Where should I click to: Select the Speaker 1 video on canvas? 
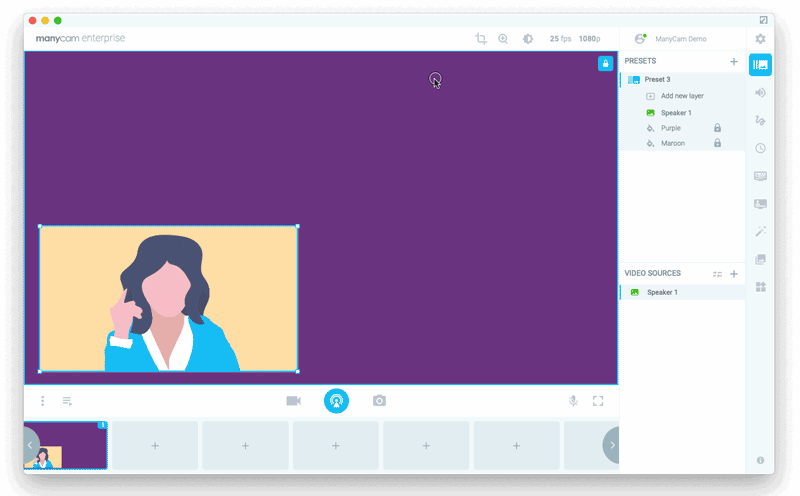168,299
